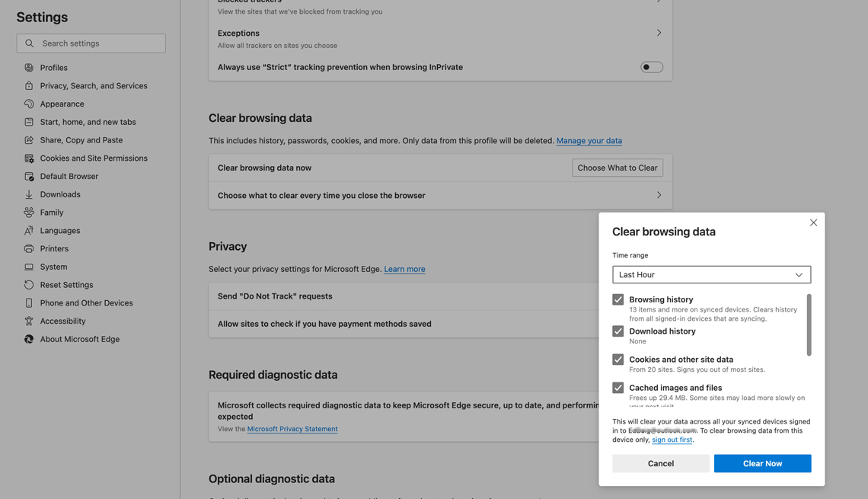Image resolution: width=868 pixels, height=499 pixels.
Task: Click the dialog's vertical scrollbar
Action: coord(809,325)
